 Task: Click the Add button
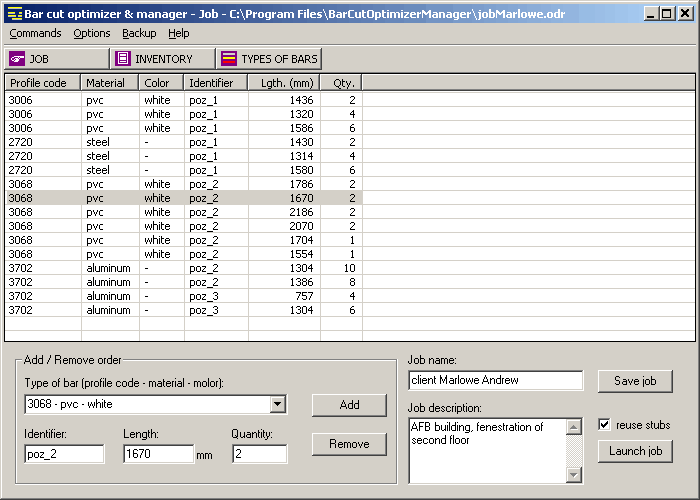point(349,405)
